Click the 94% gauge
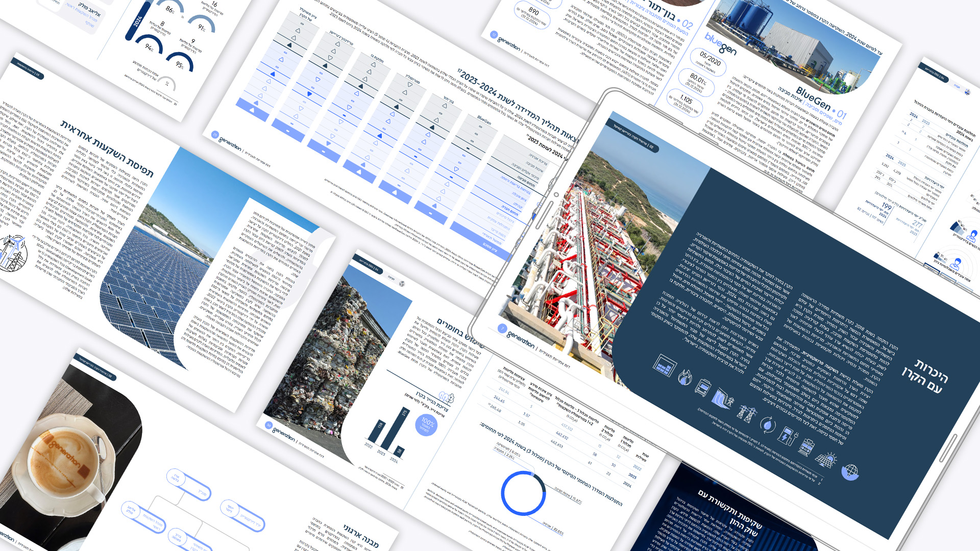980x551 pixels. click(149, 44)
